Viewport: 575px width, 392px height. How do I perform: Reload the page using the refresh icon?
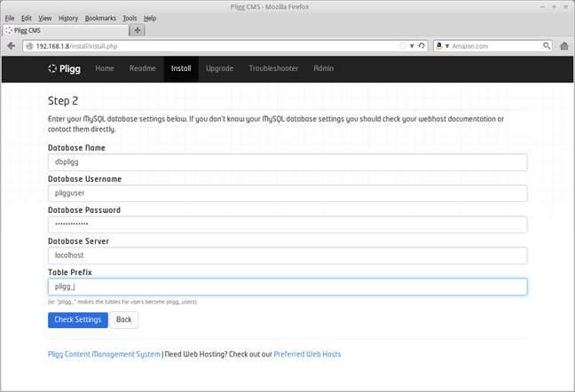tap(421, 46)
